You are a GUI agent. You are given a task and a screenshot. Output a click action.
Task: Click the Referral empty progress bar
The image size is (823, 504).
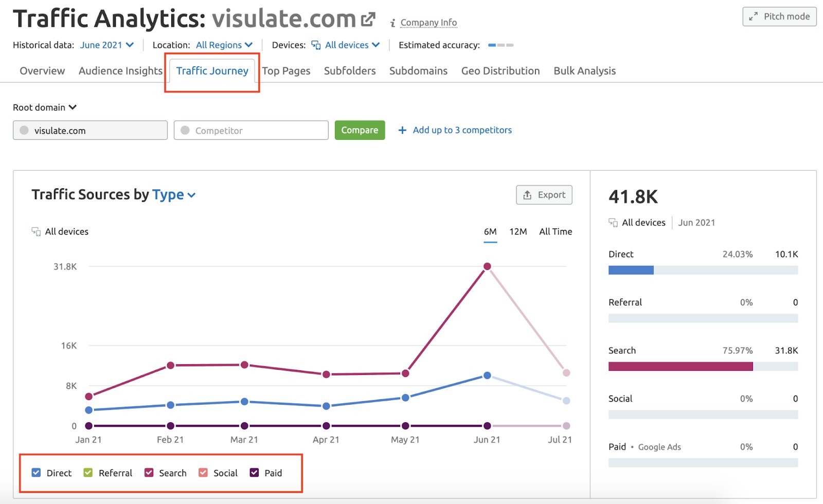[x=703, y=318]
